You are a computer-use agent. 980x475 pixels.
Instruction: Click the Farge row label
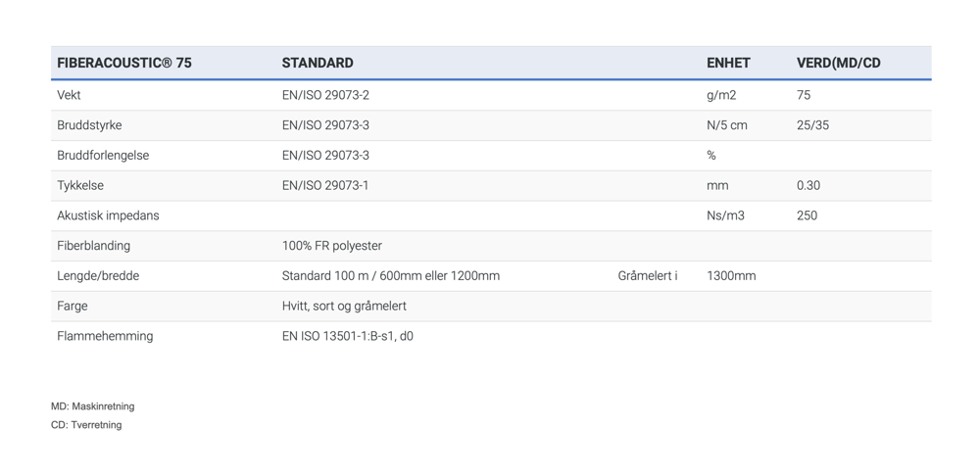click(73, 307)
